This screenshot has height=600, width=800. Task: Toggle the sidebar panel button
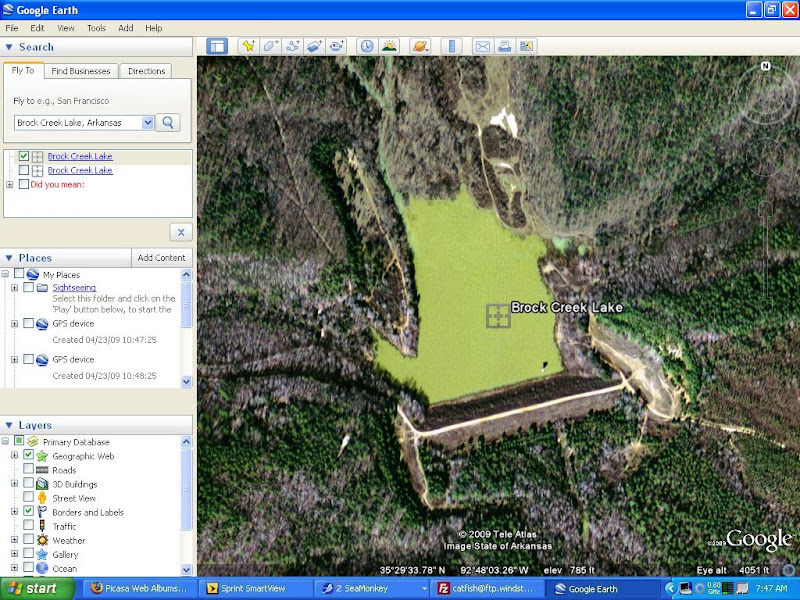pyautogui.click(x=217, y=46)
